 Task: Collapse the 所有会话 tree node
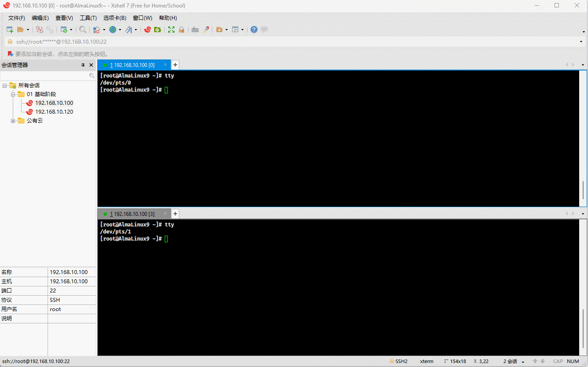coord(4,85)
